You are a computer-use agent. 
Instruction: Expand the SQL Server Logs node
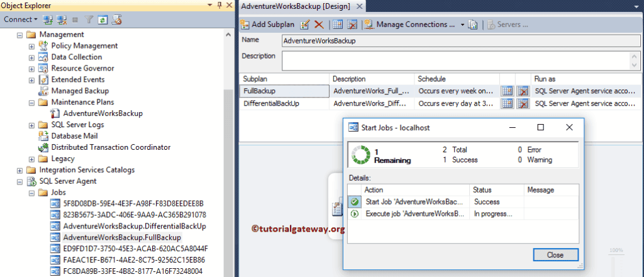coord(31,125)
